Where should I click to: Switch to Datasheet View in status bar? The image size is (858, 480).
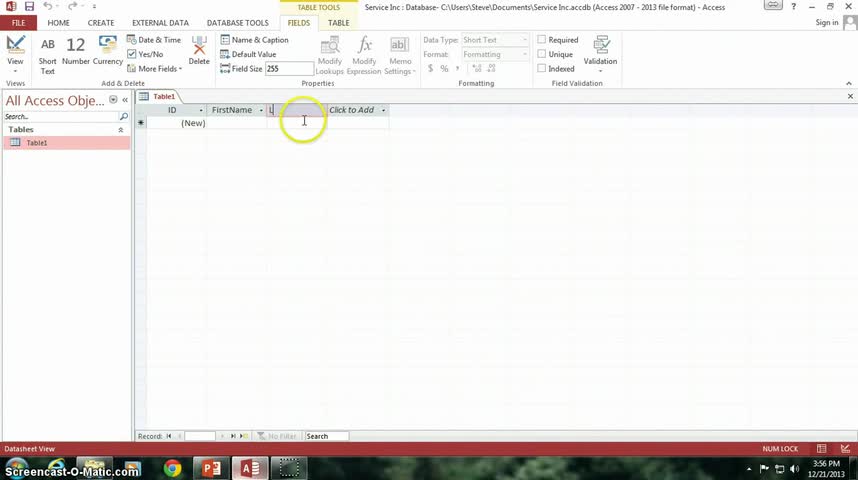tap(821, 448)
